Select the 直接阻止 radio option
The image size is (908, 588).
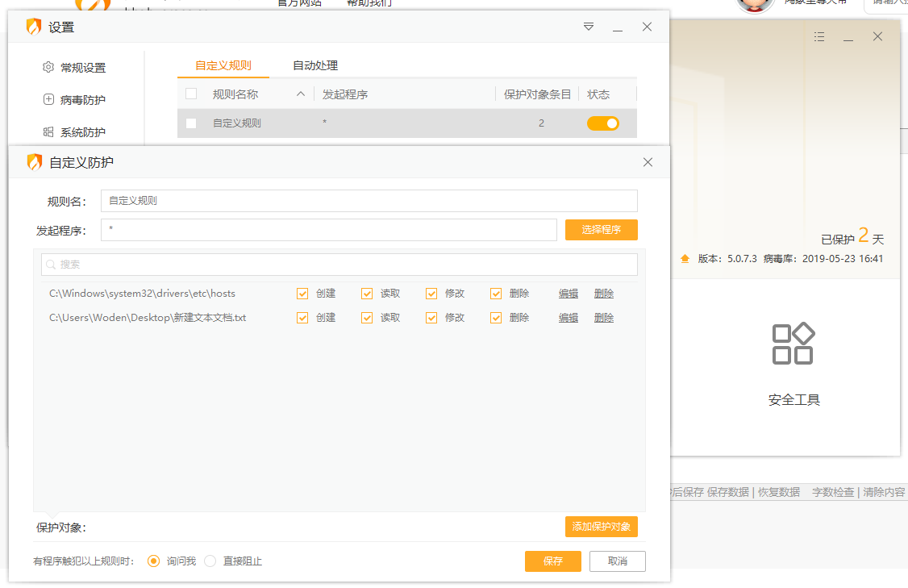click(210, 561)
